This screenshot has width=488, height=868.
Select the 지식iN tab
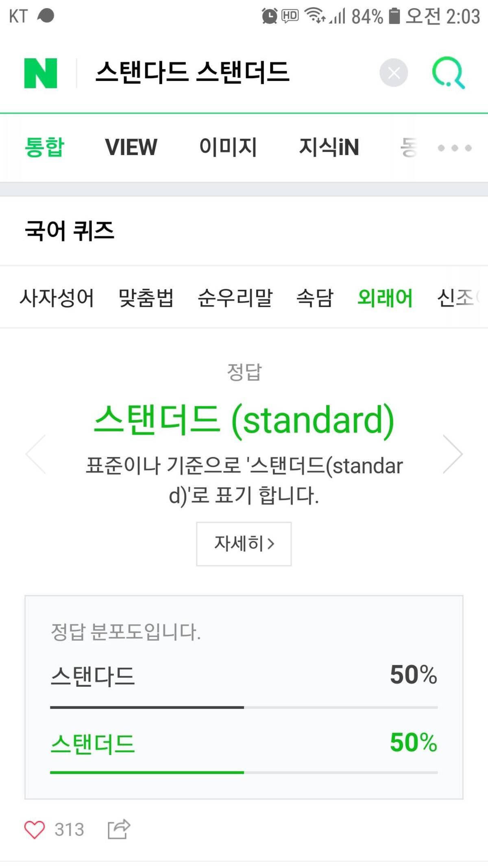click(329, 147)
